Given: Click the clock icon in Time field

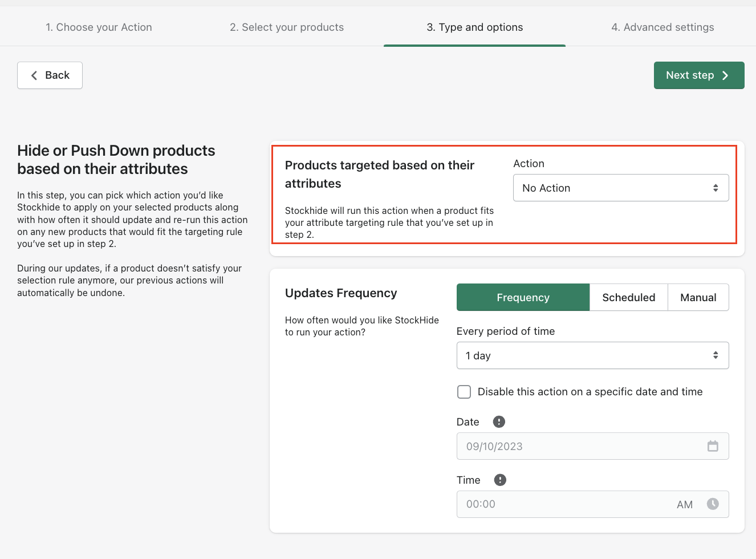Looking at the screenshot, I should 713,504.
